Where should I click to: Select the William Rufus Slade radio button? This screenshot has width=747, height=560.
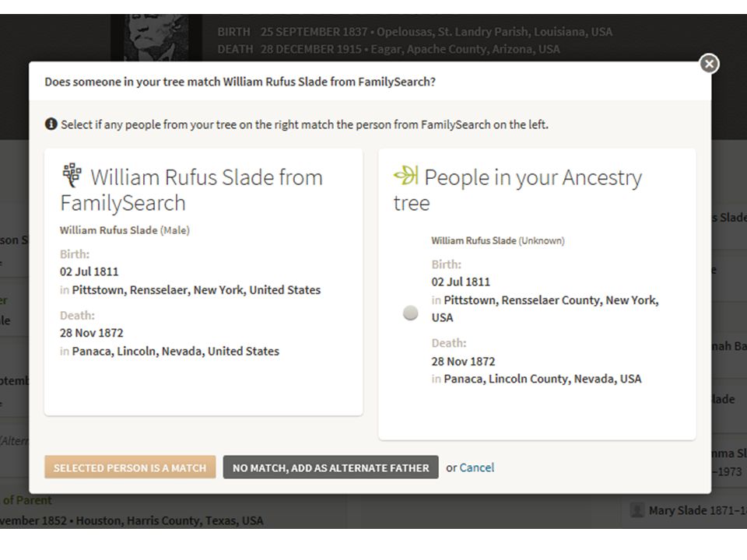tap(410, 313)
